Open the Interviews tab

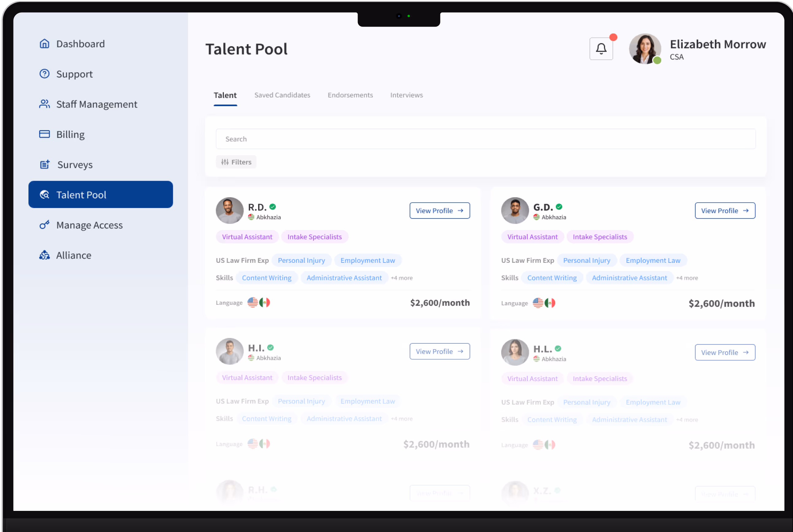pos(406,95)
